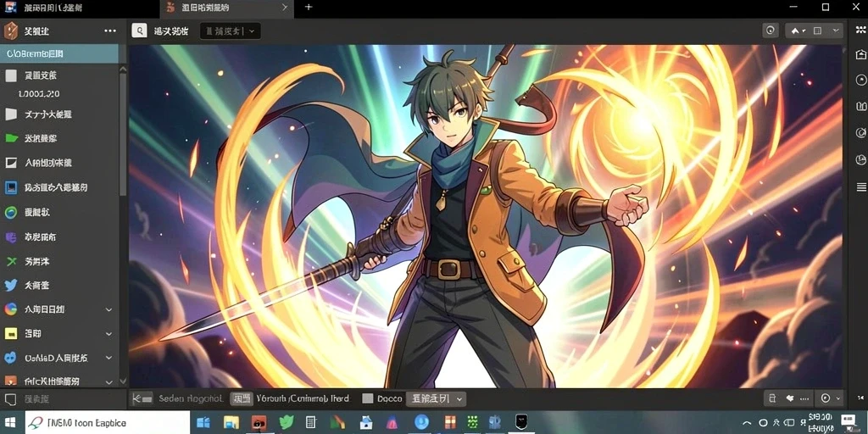Screen dimensions: 868x434
Task: Expand the Chrome-icon sidebar item chevron
Action: 109,310
